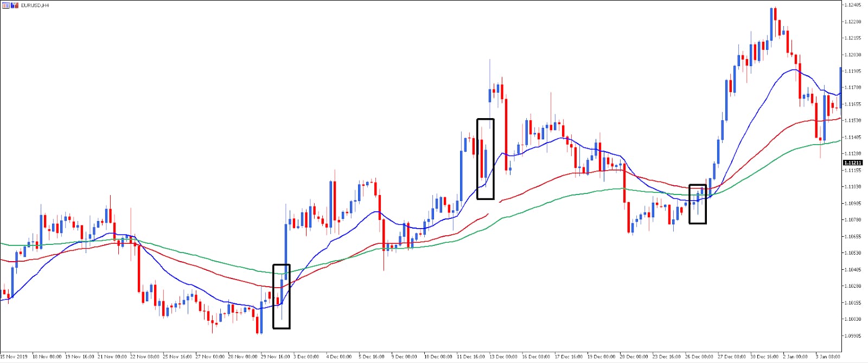
Task: Click the 3 Dec 00:00 time axis label
Action: 306,356
